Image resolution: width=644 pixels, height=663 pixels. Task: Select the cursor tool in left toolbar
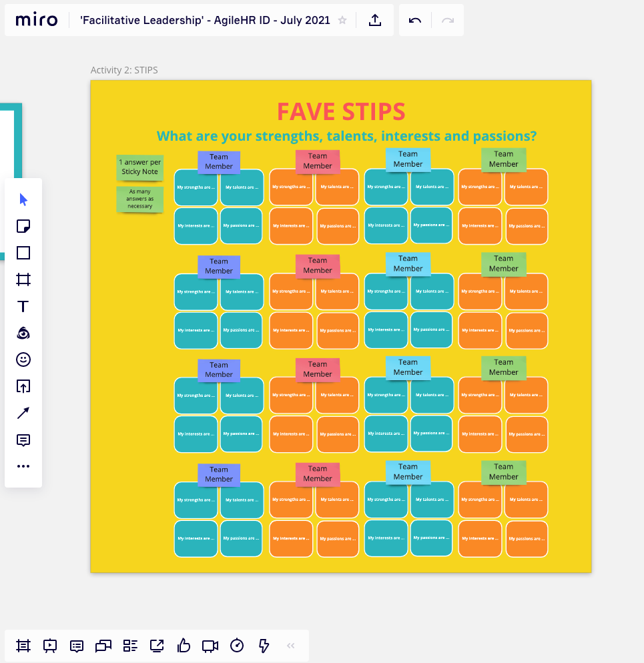coord(23,199)
